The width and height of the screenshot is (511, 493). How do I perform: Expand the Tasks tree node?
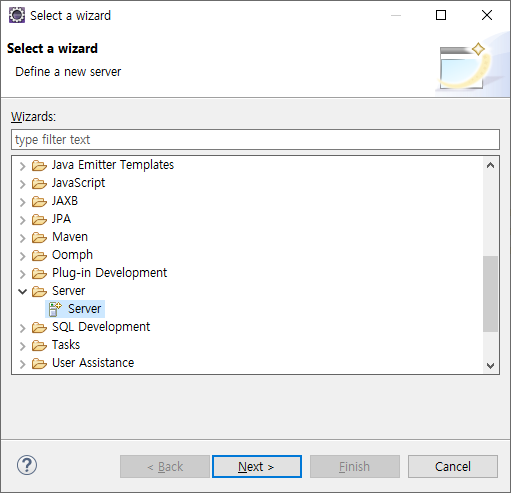[x=22, y=346]
